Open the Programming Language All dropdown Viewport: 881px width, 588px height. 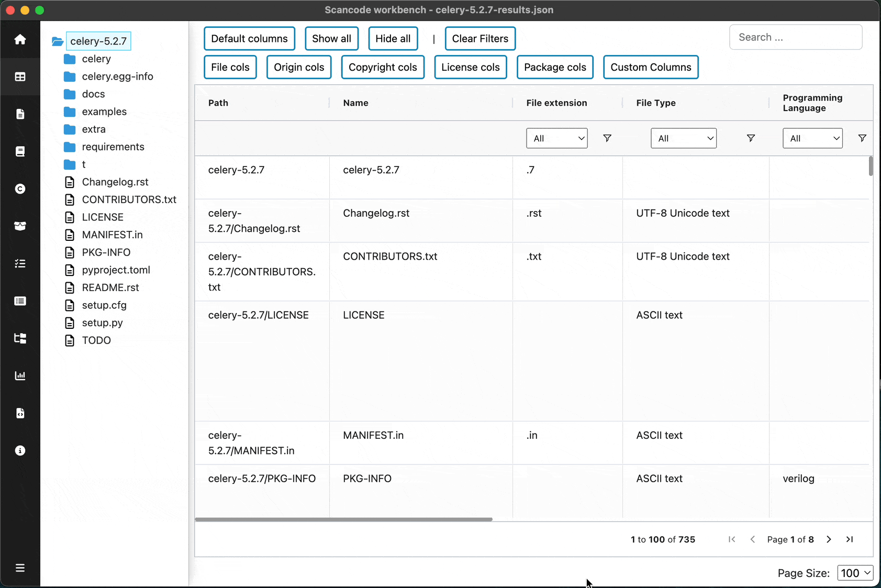click(812, 138)
